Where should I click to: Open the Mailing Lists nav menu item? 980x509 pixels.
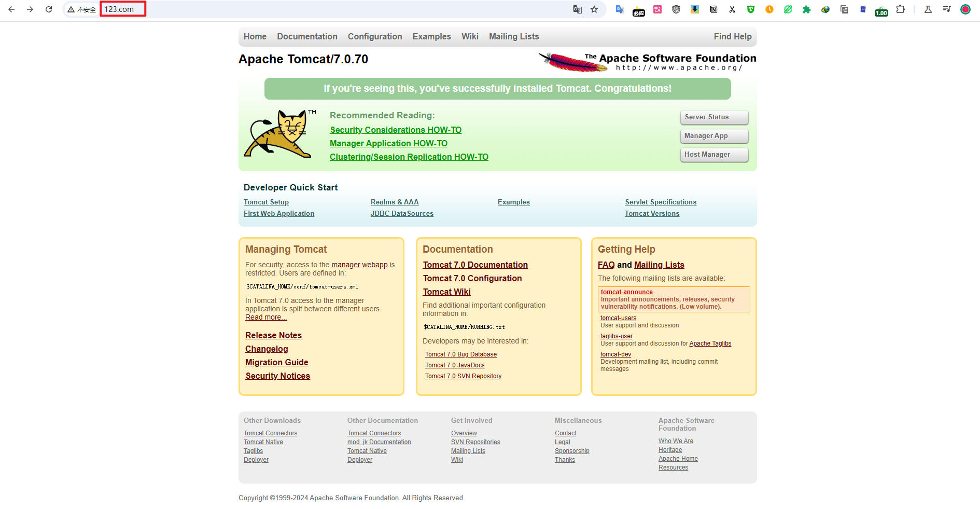point(514,37)
